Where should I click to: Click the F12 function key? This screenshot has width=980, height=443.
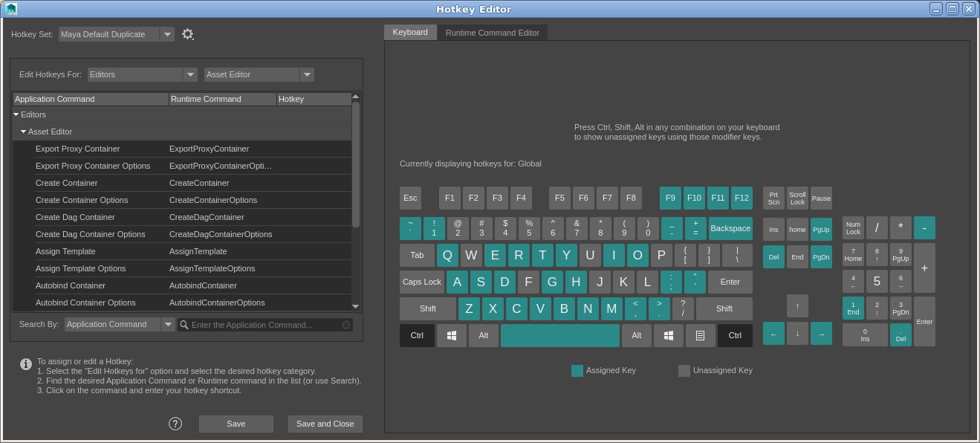tap(742, 198)
